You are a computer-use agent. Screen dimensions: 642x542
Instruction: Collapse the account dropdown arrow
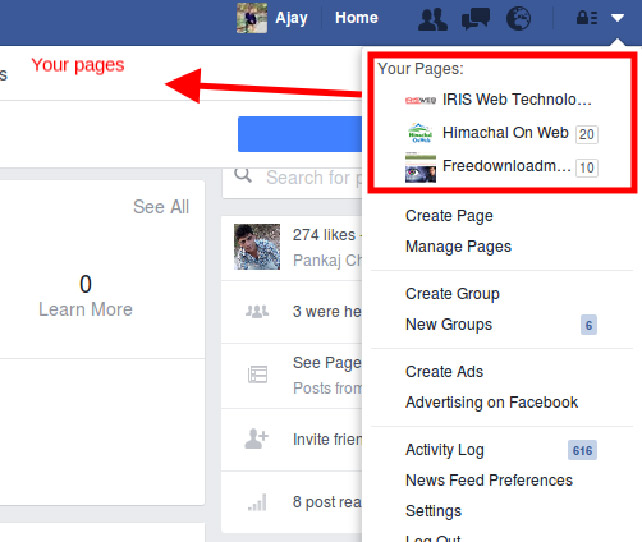(617, 18)
